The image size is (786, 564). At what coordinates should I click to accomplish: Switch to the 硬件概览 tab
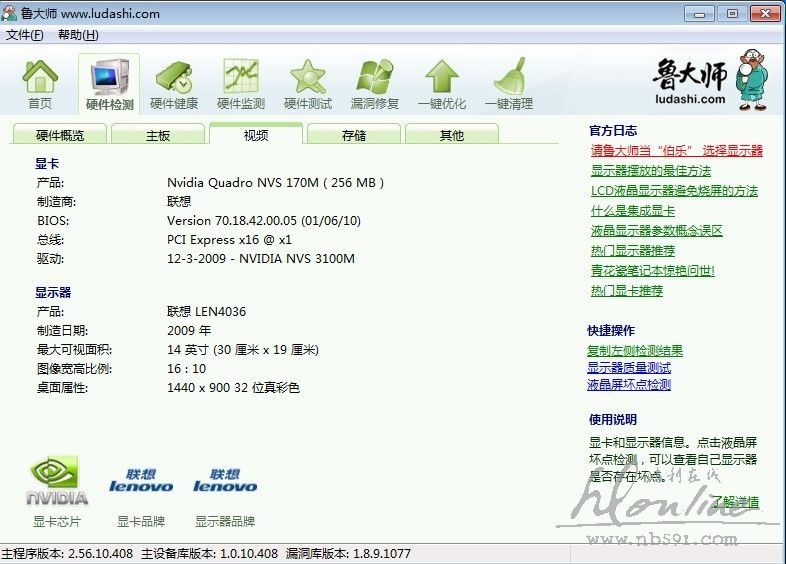point(60,135)
